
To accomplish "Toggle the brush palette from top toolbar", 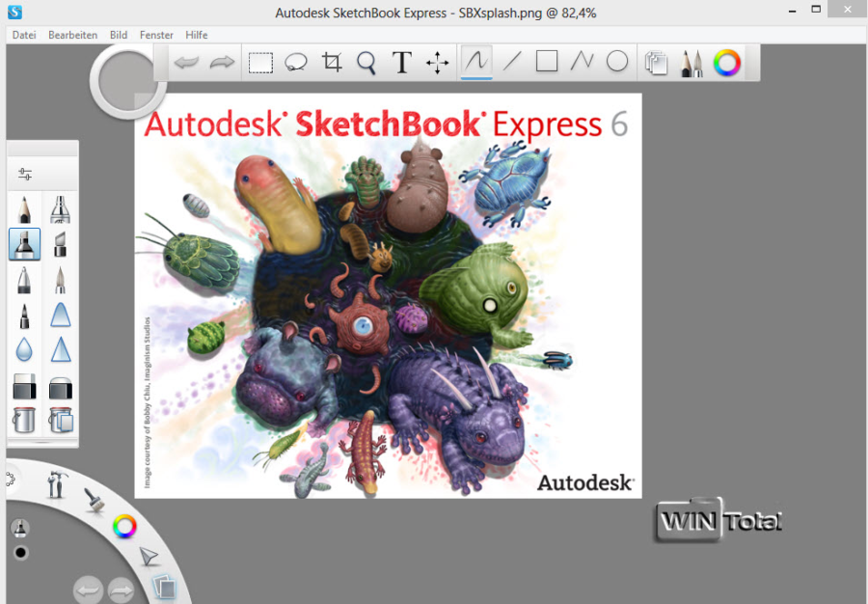I will tap(692, 63).
